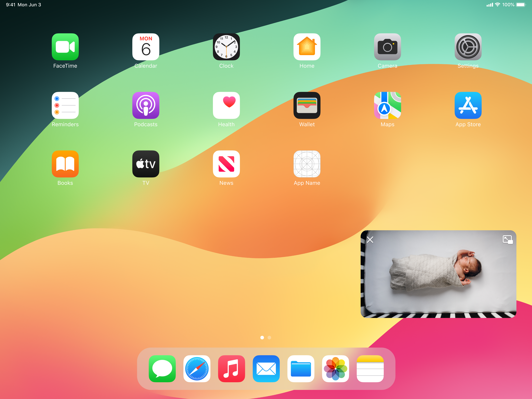The image size is (532, 399).
Task: Launch the Apple TV app
Action: tap(146, 164)
